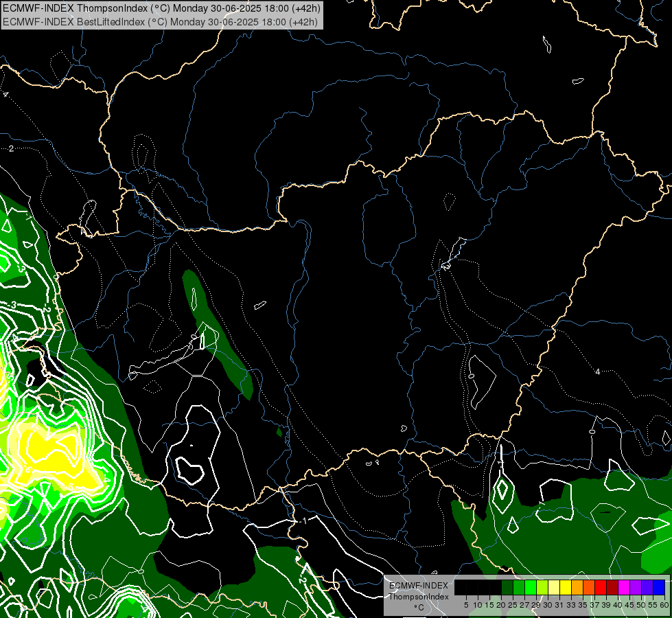Image resolution: width=672 pixels, height=618 pixels.
Task: Click the legend tick value 27
Action: click(524, 605)
